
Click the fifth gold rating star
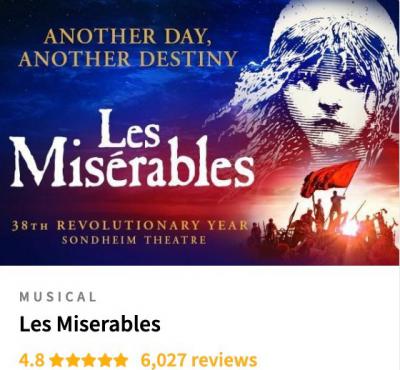pos(121,360)
